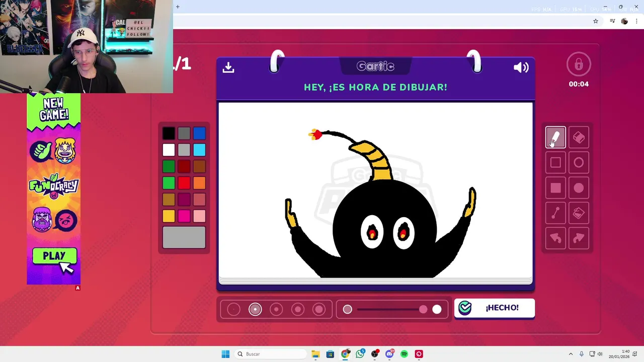
Task: Pick the yellow color swatch
Action: tap(169, 216)
